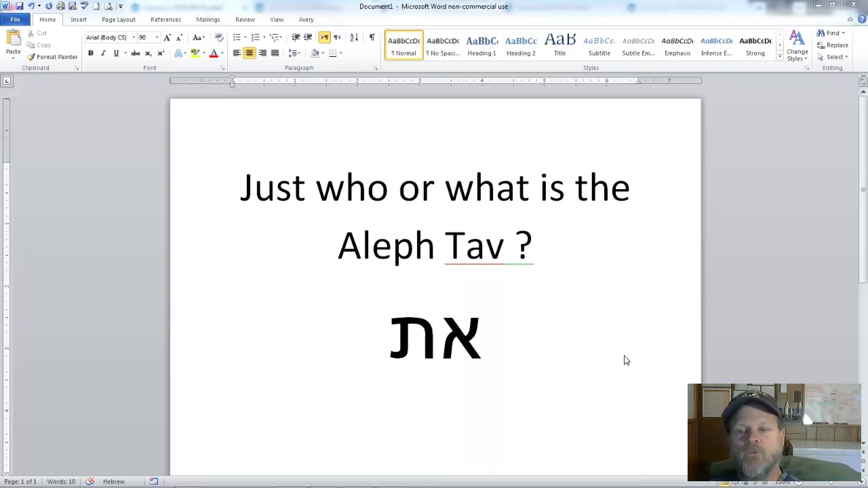Click the Change Styles icon
868x488 pixels.
[797, 45]
